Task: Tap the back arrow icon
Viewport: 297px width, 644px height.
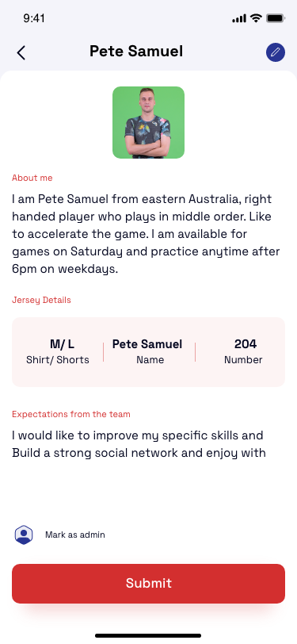Action: (21, 52)
